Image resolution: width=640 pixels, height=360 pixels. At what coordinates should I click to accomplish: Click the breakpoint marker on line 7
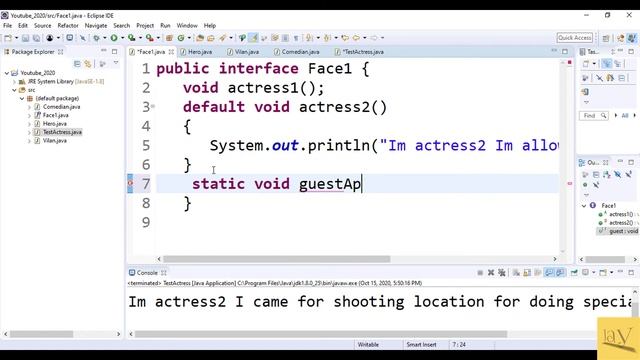pyautogui.click(x=130, y=183)
